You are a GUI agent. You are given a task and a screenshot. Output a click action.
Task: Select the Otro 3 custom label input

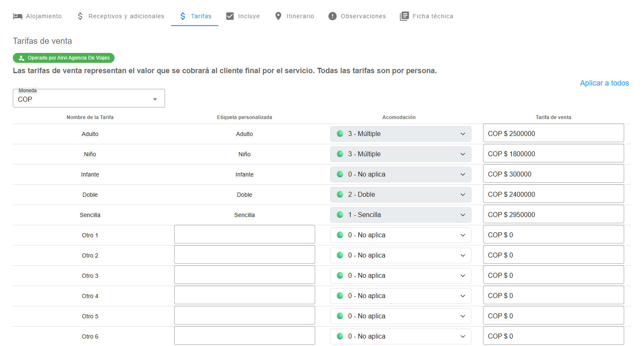pos(244,275)
